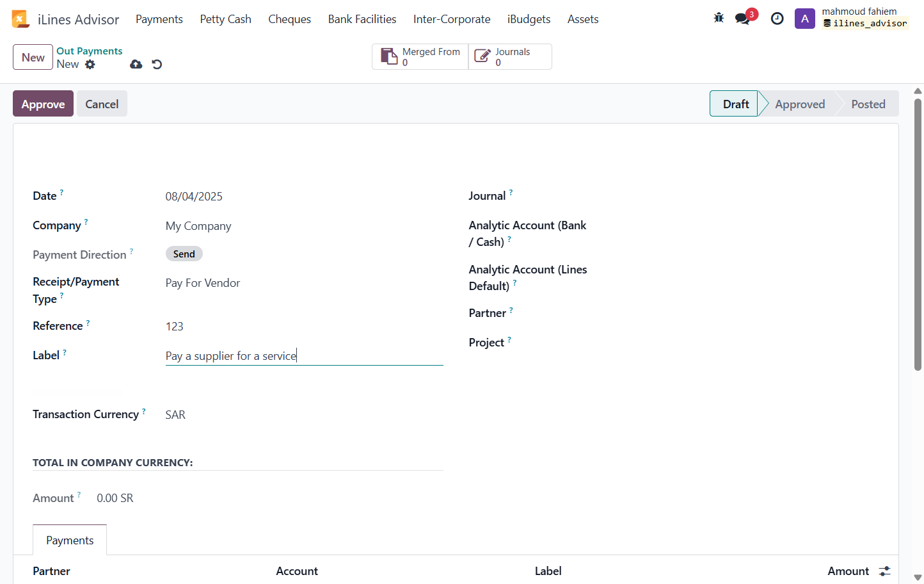Show help tooltip for Amount total
The image size is (924, 584).
(79, 494)
